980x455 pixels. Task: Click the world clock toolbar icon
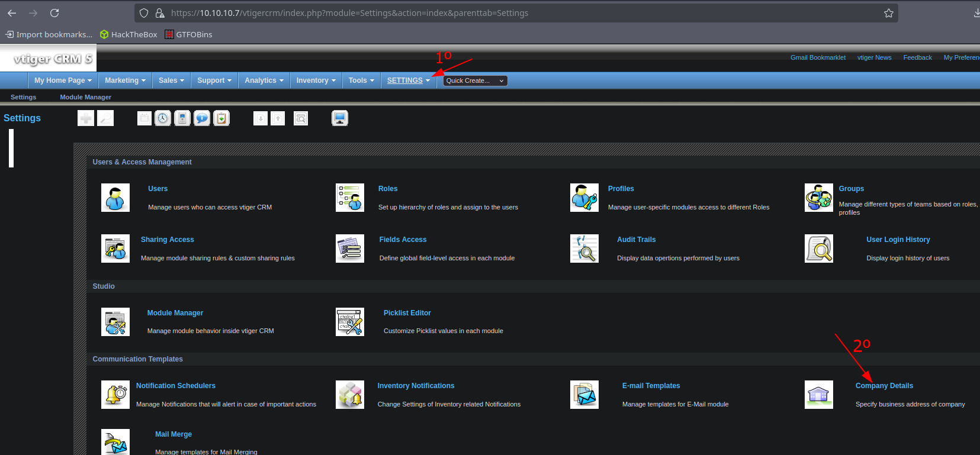[x=163, y=118]
